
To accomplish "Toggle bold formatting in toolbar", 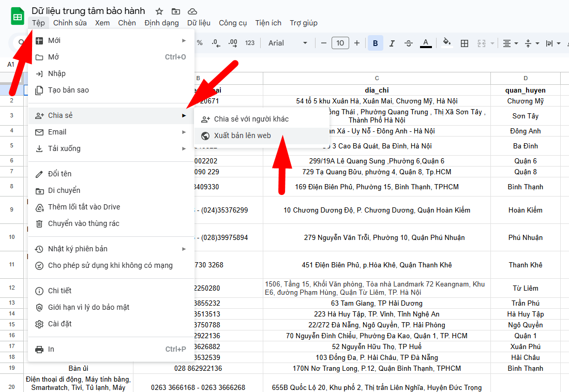I will pos(375,43).
